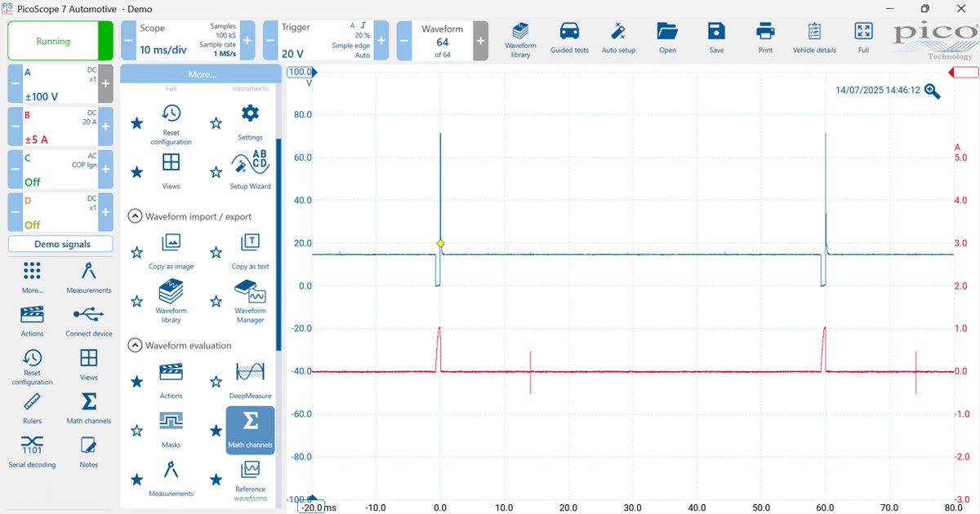Open Math channels in left sidebar
This screenshot has width=980, height=514.
(88, 408)
